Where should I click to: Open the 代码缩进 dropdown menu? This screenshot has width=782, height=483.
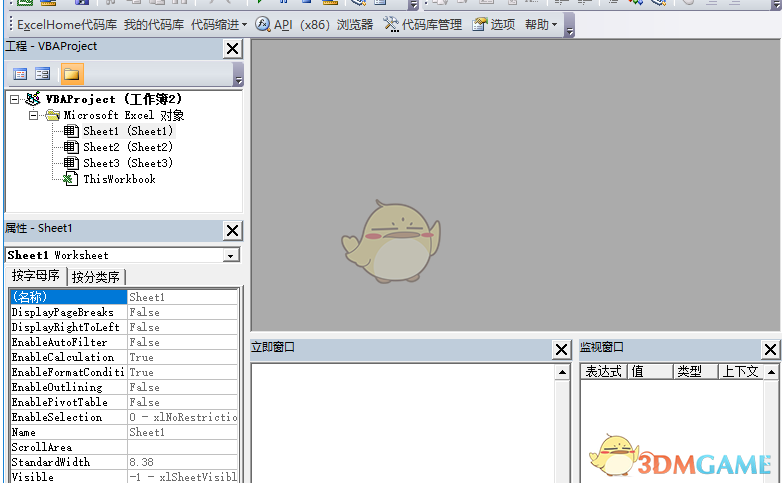(219, 24)
